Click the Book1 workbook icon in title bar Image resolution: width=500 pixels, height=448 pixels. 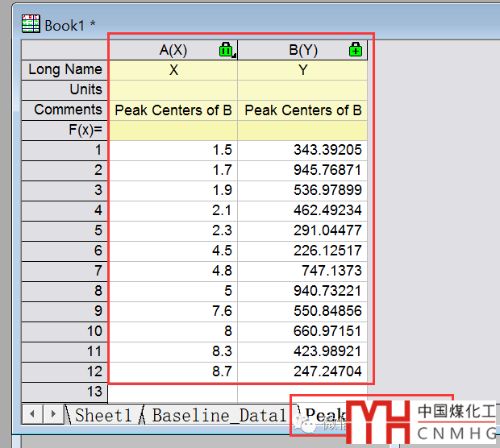point(31,24)
